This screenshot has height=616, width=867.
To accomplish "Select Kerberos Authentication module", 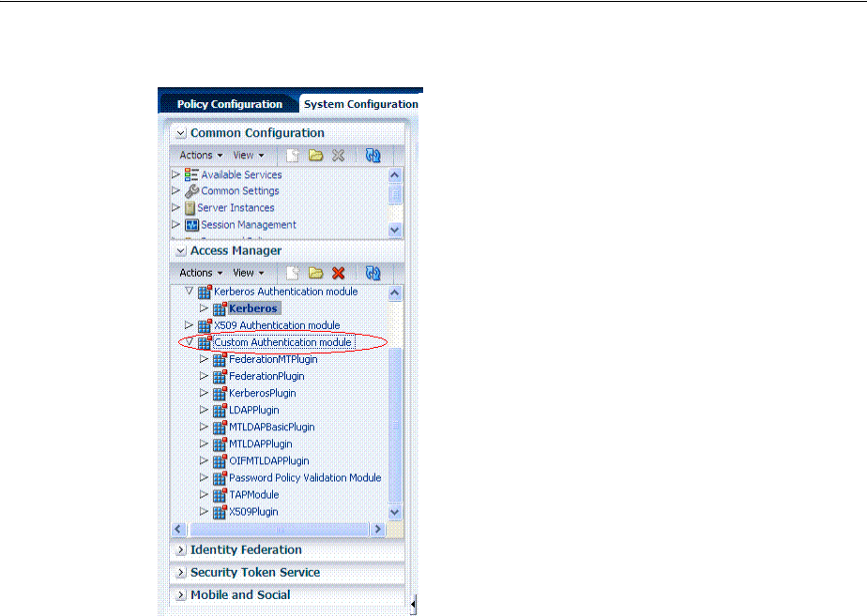I will tap(286, 292).
